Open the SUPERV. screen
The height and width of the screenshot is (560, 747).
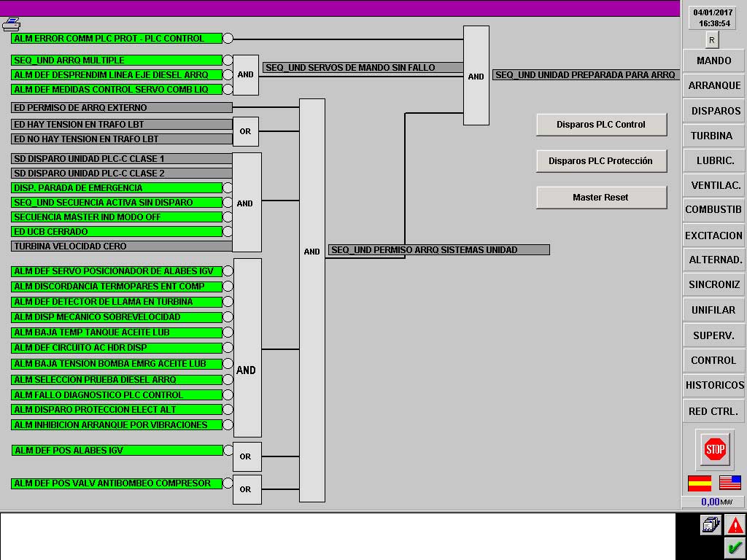tap(713, 335)
